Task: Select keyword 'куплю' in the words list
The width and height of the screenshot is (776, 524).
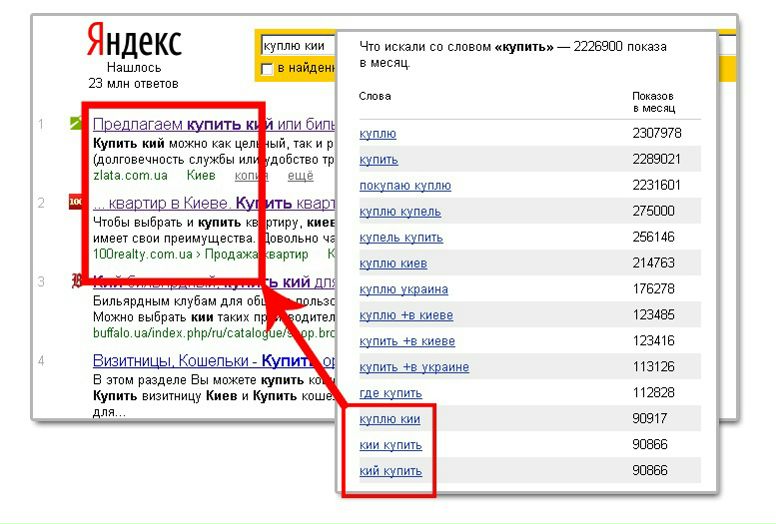Action: [377, 133]
